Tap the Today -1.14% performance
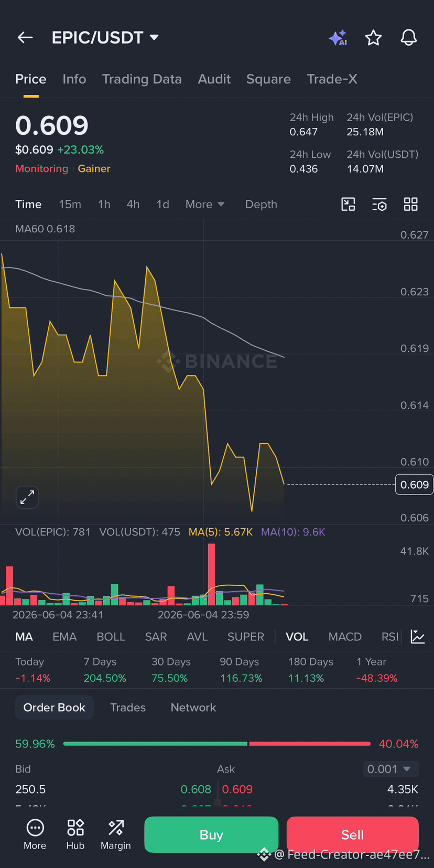434x868 pixels. tap(33, 670)
